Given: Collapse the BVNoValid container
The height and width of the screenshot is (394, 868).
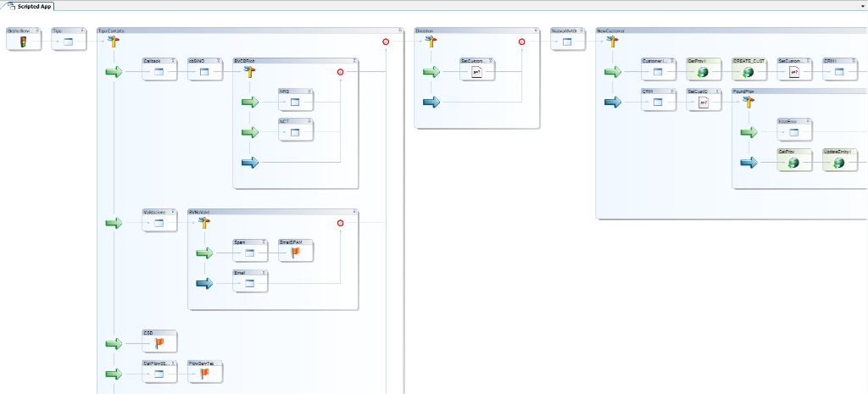Looking at the screenshot, I should click(355, 211).
